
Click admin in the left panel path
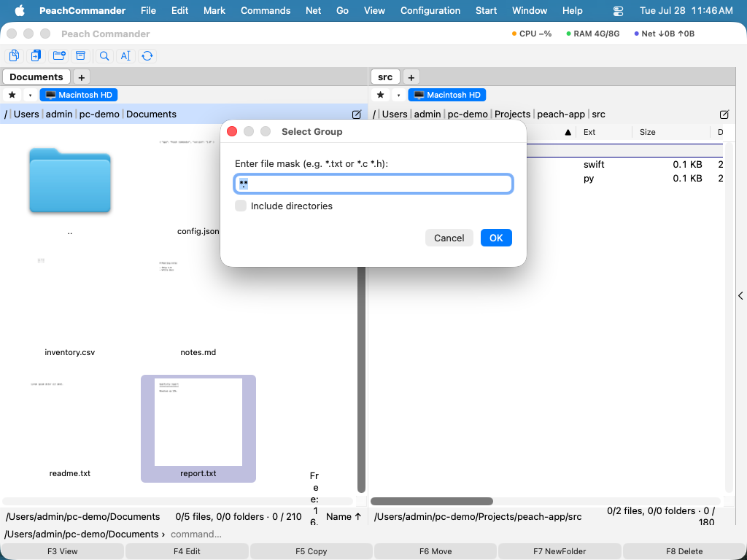point(59,114)
